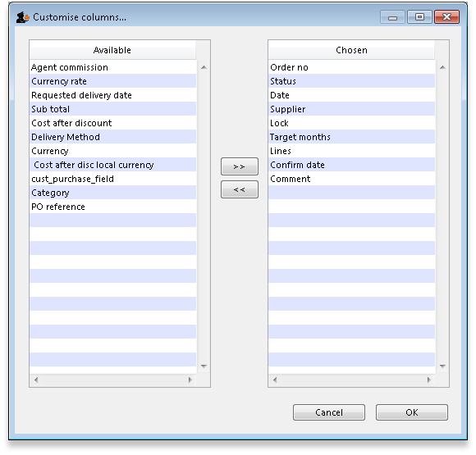Screen dimensions: 476x455
Task: Click down arrow of Chosen list scrollbar
Action: 442,366
